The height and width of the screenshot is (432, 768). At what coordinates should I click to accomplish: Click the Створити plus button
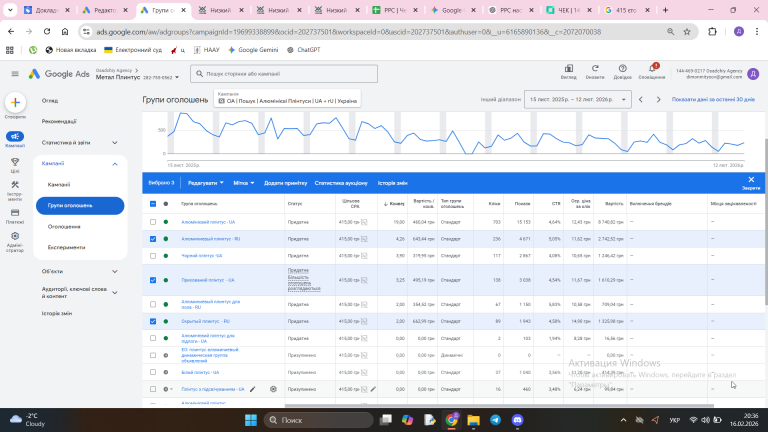coord(15,103)
